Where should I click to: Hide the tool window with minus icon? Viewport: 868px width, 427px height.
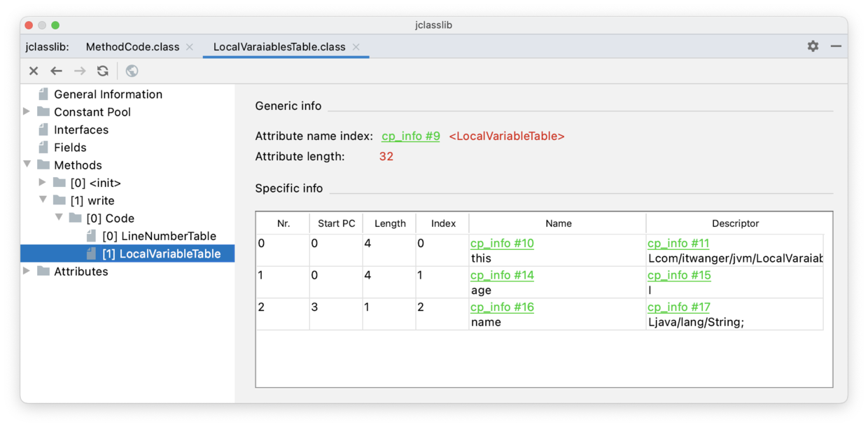836,46
